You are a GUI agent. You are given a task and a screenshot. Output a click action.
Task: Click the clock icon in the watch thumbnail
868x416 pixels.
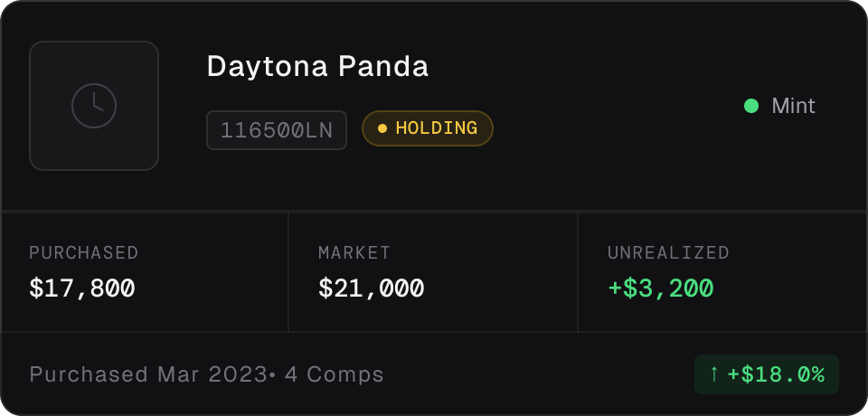click(94, 106)
